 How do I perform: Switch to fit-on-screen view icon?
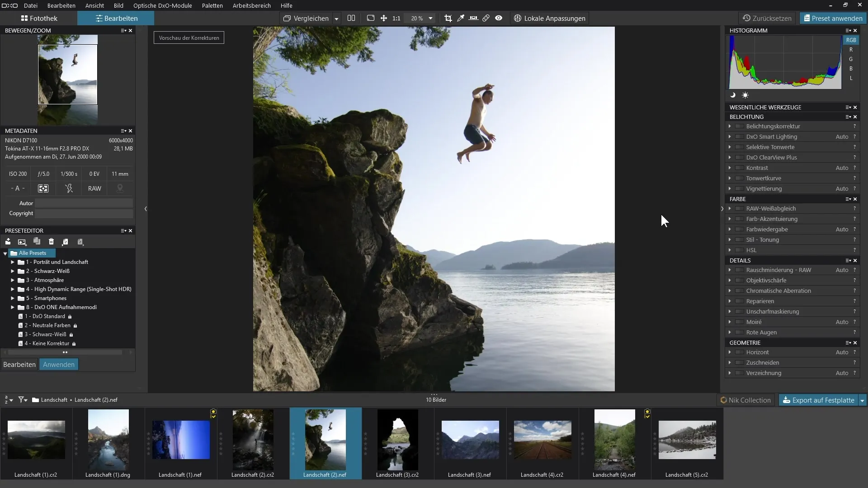371,18
